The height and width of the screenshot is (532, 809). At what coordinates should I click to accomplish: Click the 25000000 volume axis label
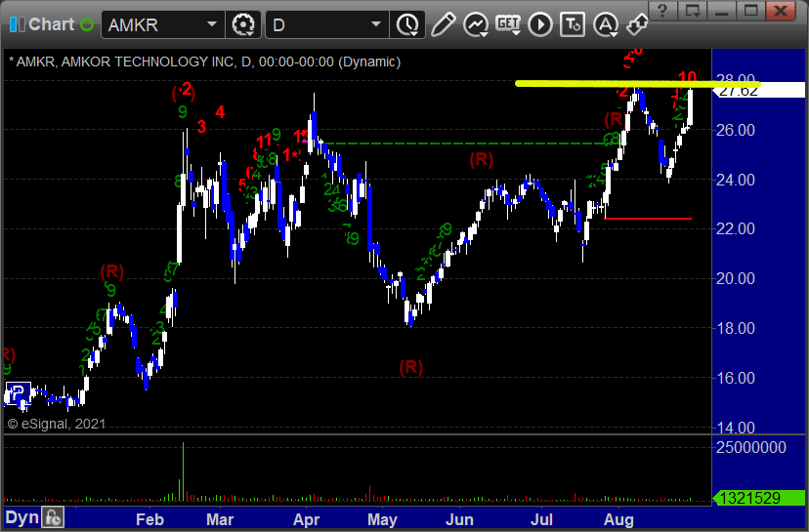[750, 447]
